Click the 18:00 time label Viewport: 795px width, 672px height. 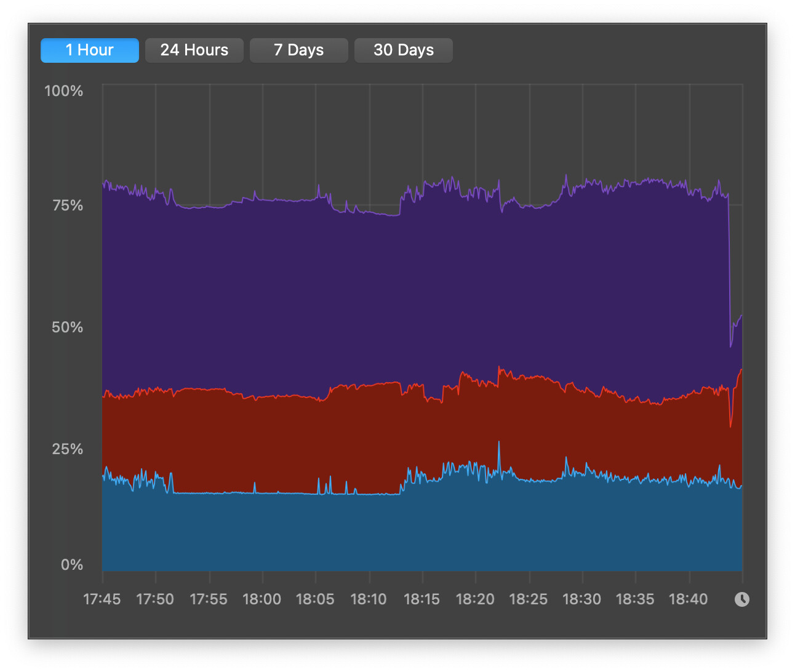coord(262,599)
